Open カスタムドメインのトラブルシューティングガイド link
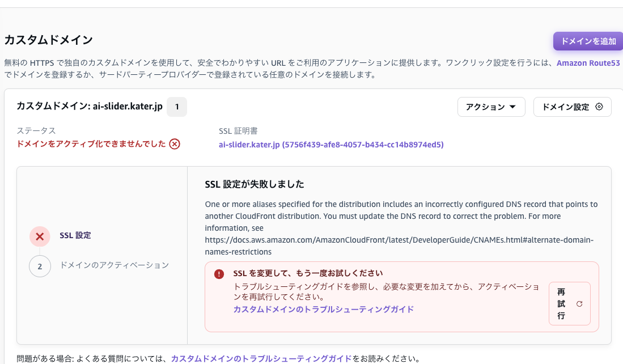 click(324, 309)
